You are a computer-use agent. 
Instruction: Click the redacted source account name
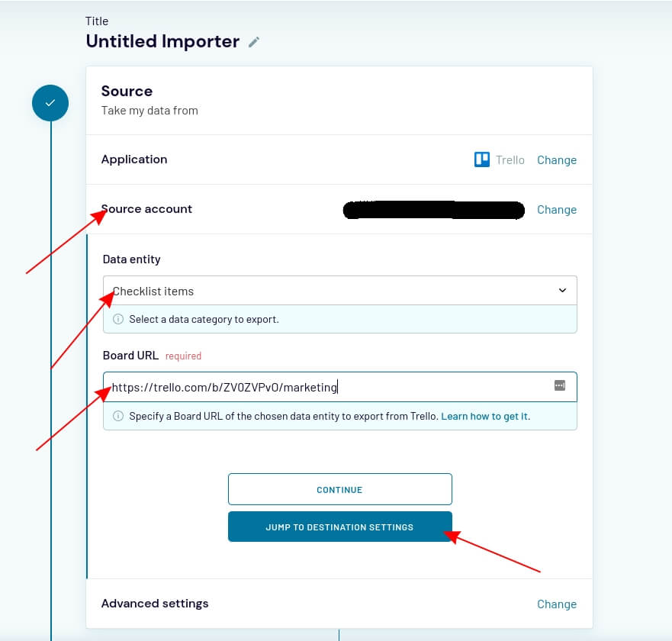coord(433,210)
